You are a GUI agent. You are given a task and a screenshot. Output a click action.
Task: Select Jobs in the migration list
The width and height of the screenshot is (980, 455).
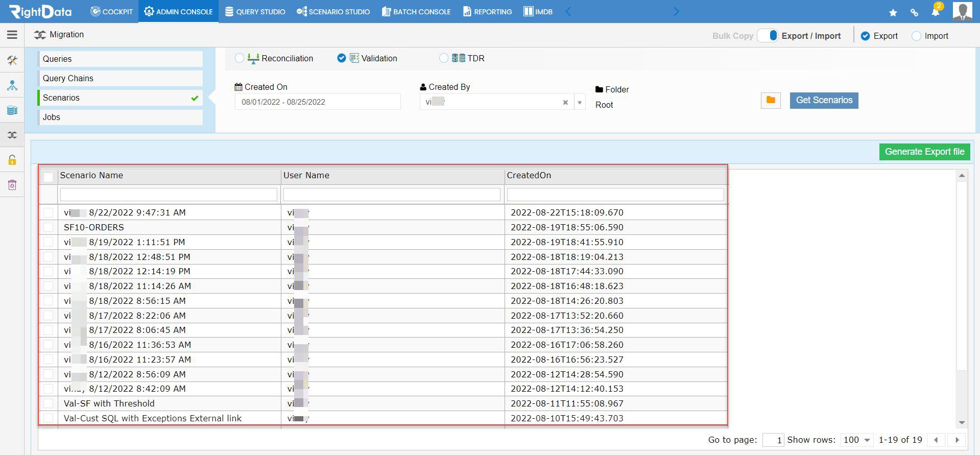(x=120, y=117)
